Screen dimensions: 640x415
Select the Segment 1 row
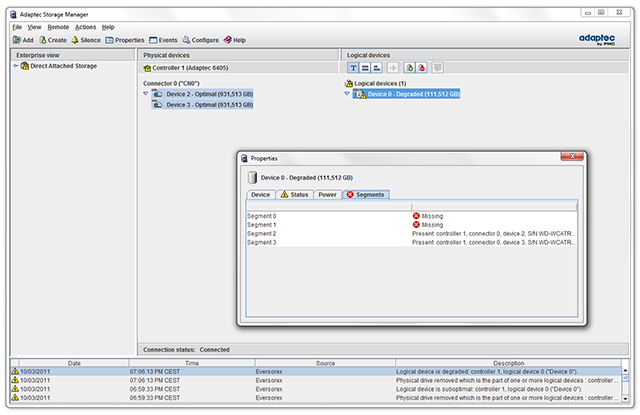[411, 225]
